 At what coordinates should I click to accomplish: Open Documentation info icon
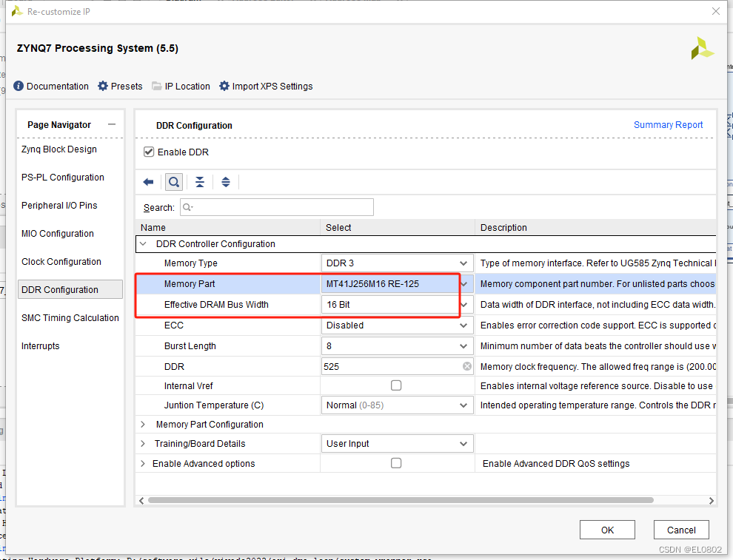pyautogui.click(x=19, y=86)
